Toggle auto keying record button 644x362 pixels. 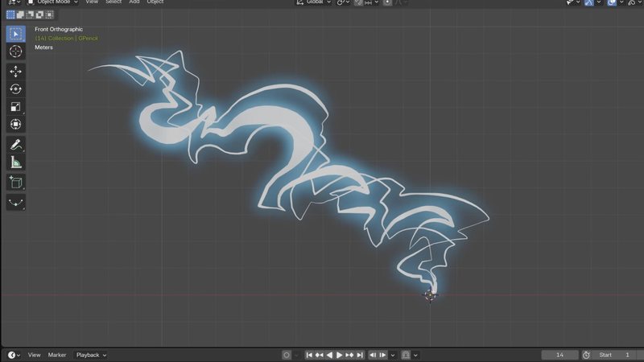click(287, 355)
